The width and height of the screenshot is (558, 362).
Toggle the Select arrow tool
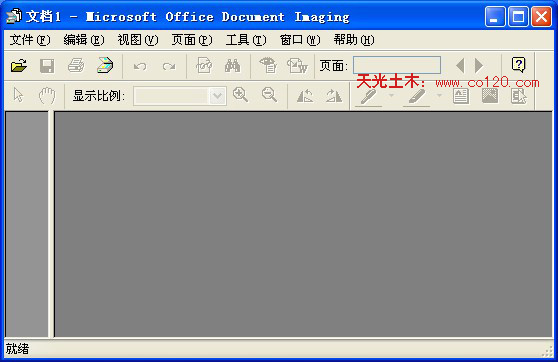point(18,95)
